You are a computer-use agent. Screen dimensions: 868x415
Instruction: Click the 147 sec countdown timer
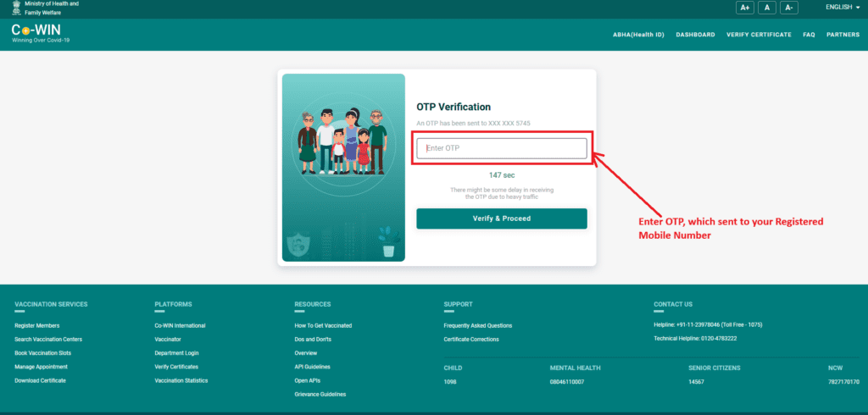pos(502,175)
